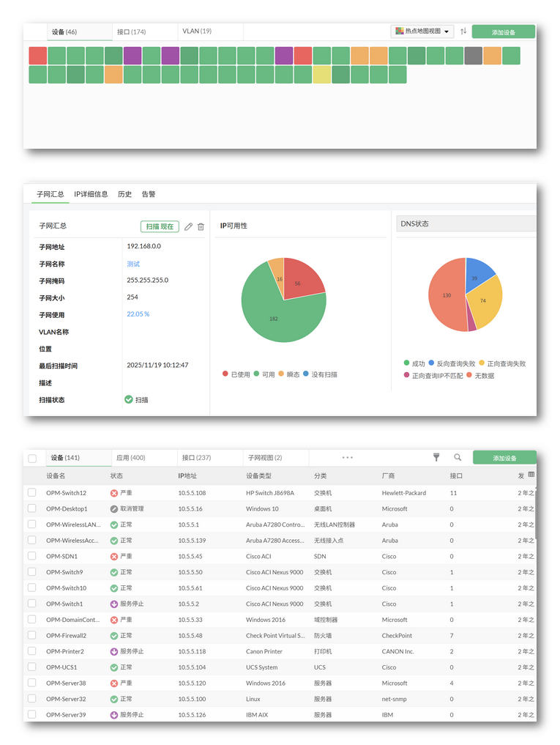
Task: Click the service down icon for OPM-Server39
Action: (114, 715)
